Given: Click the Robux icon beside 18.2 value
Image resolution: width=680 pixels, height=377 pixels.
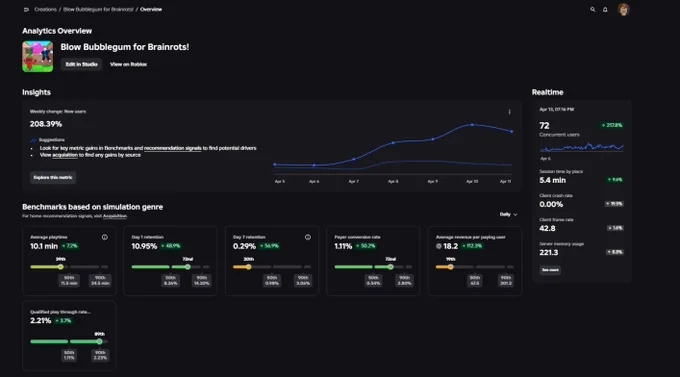Looking at the screenshot, I should (438, 246).
